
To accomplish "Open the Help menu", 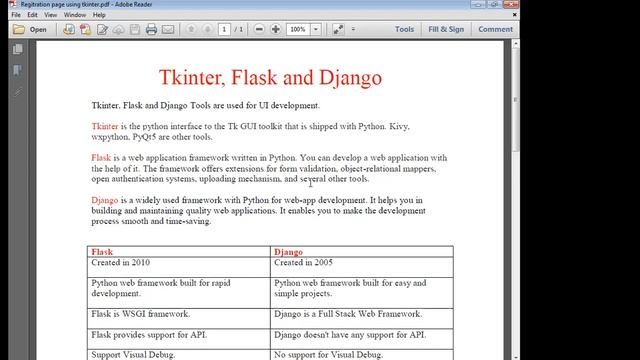I will pos(99,15).
